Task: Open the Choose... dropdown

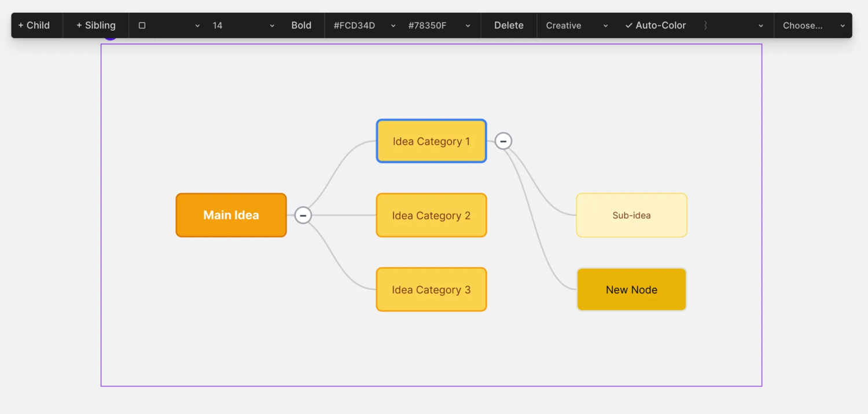Action: [813, 25]
